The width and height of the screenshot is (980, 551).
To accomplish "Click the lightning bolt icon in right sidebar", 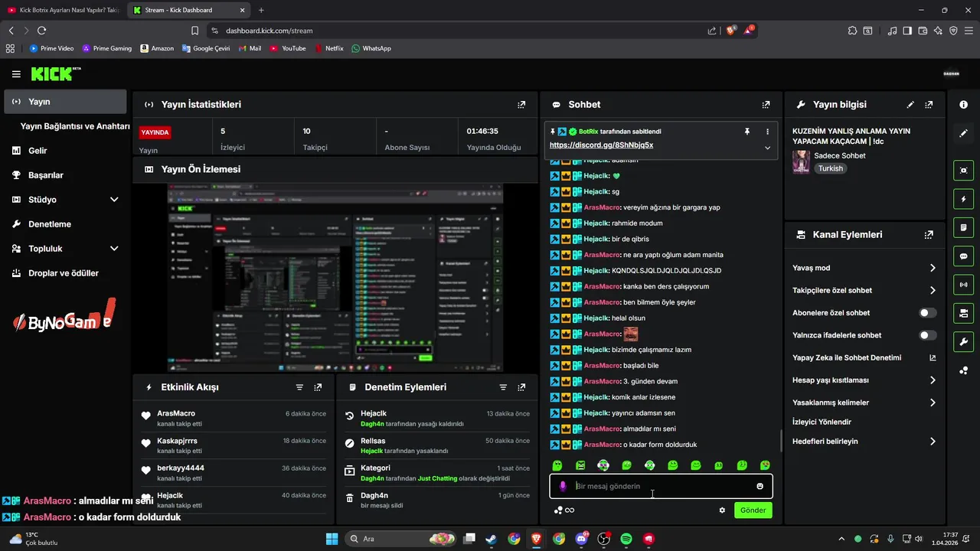I will (963, 199).
